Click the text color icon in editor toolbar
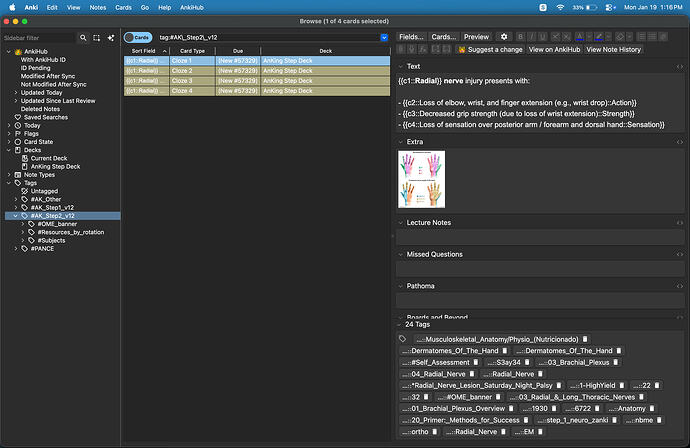690x448 pixels. pos(580,37)
